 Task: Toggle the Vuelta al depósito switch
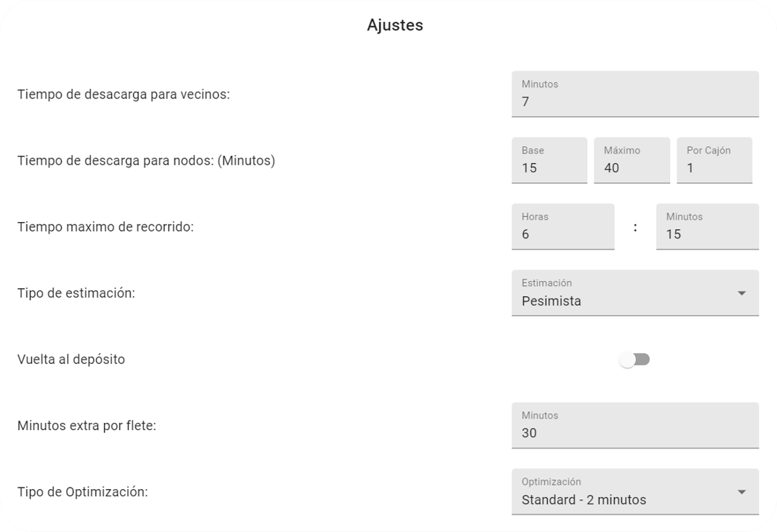pos(635,360)
